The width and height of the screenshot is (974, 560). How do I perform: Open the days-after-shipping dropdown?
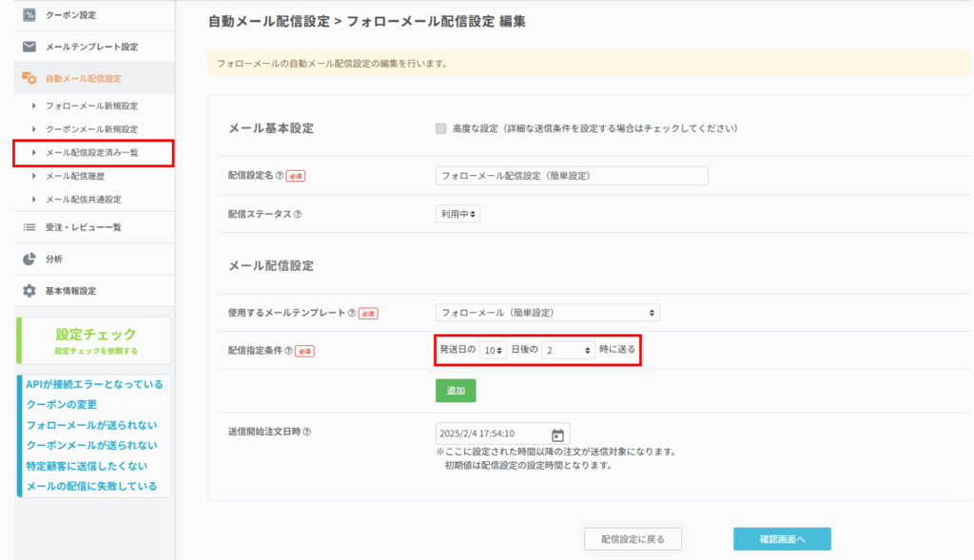pos(493,350)
